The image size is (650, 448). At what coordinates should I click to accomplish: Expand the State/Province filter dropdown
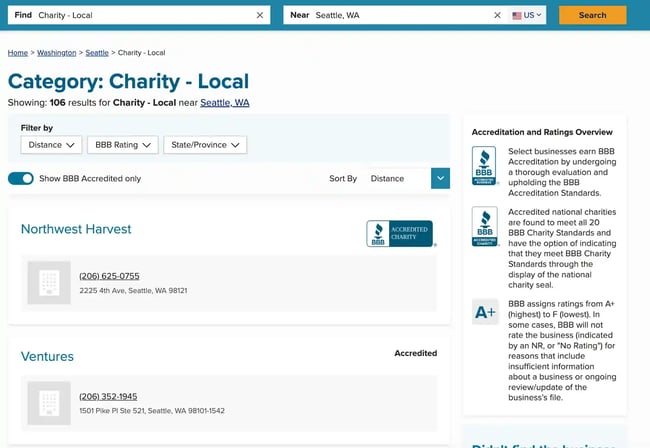[205, 145]
